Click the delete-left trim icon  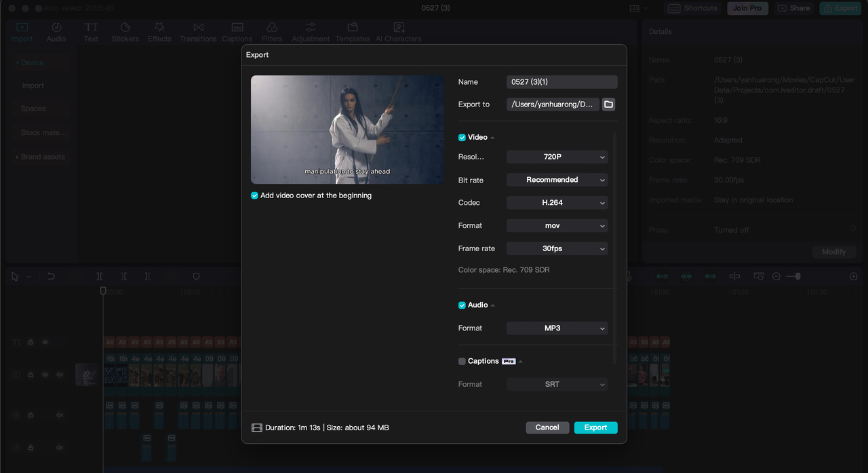click(x=123, y=277)
